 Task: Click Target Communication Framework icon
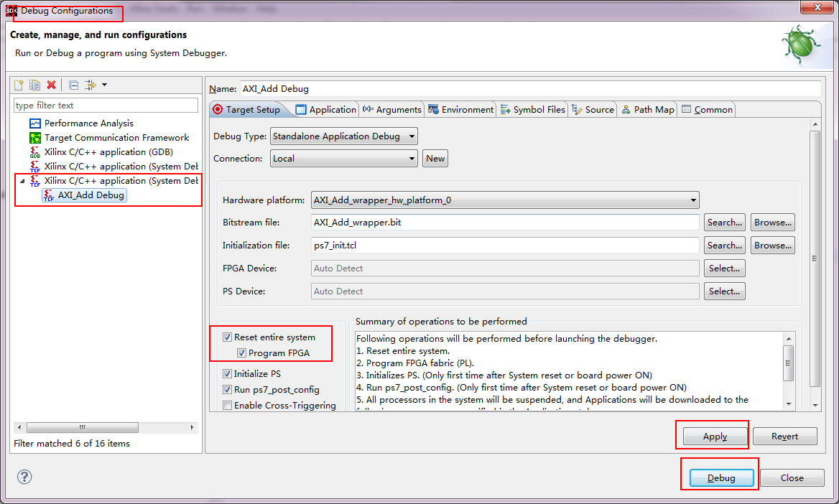coord(34,138)
